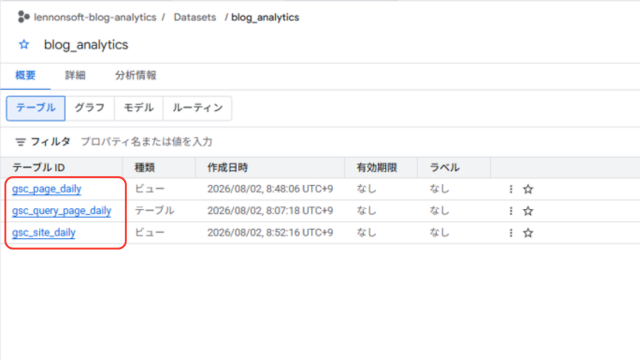Select the モデル toggle button
This screenshot has height=360, width=640.
139,108
